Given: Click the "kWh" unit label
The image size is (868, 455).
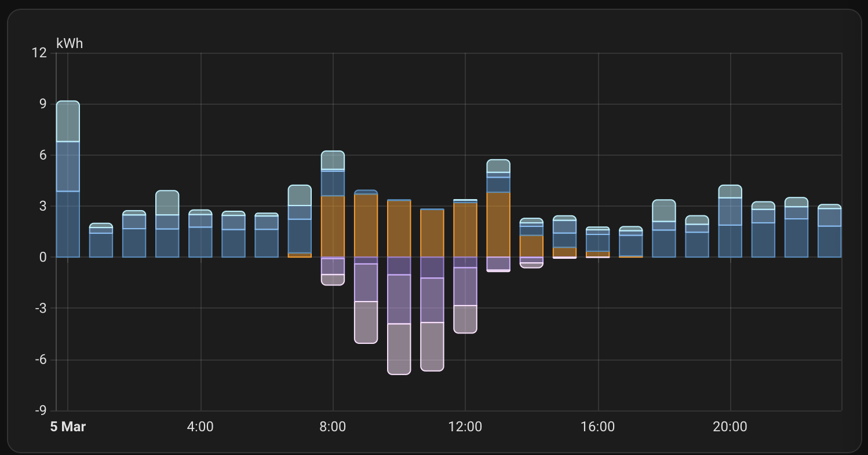Looking at the screenshot, I should click(70, 43).
